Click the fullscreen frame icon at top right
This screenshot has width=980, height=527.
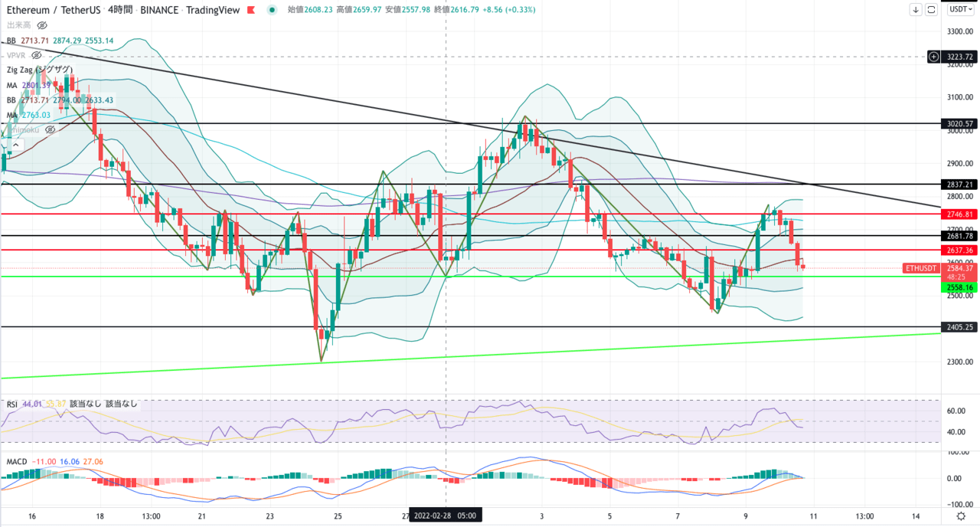(x=931, y=10)
